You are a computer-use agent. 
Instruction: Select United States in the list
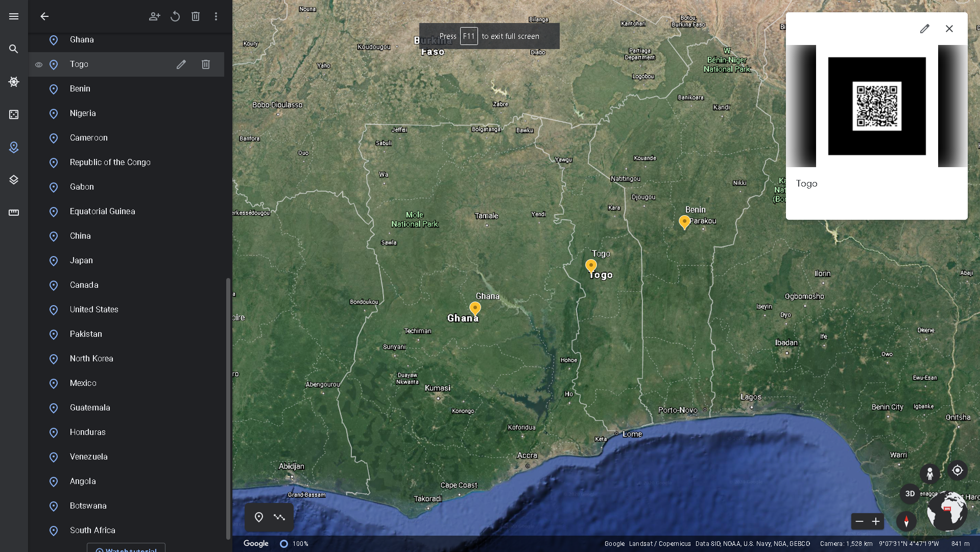point(126,310)
